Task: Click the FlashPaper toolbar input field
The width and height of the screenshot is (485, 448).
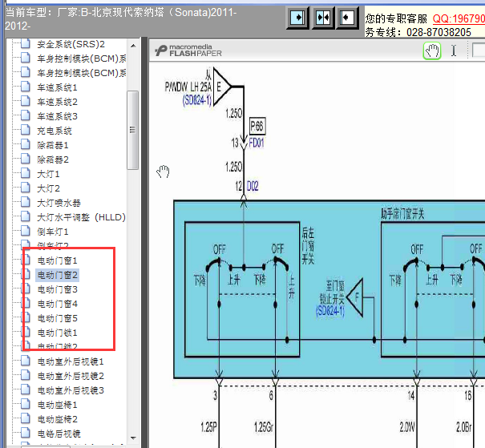Action: point(479,50)
